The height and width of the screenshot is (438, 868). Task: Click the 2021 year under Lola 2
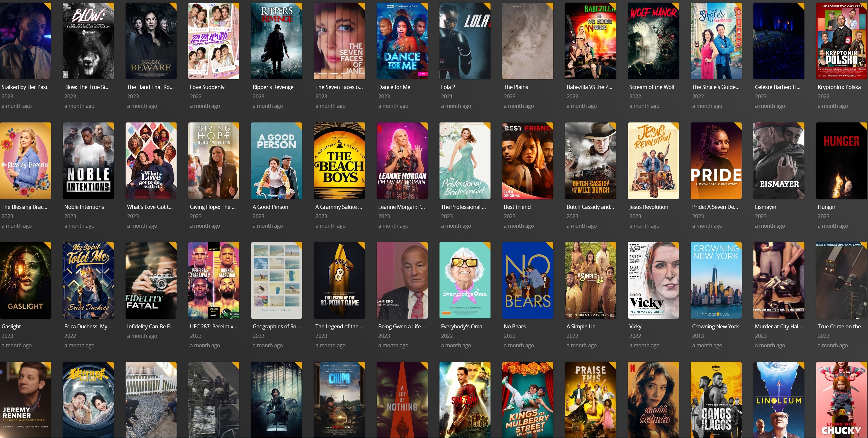(x=447, y=96)
